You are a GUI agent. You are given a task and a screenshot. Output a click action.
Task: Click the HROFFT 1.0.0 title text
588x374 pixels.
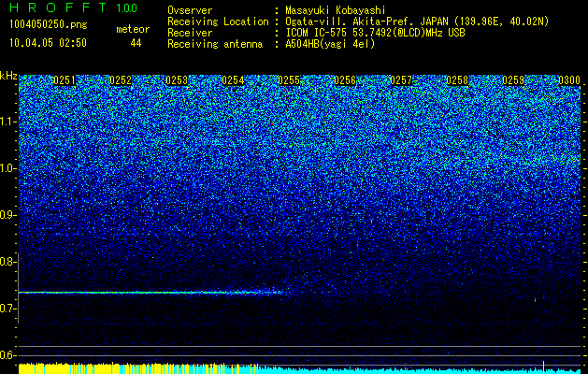pos(73,7)
